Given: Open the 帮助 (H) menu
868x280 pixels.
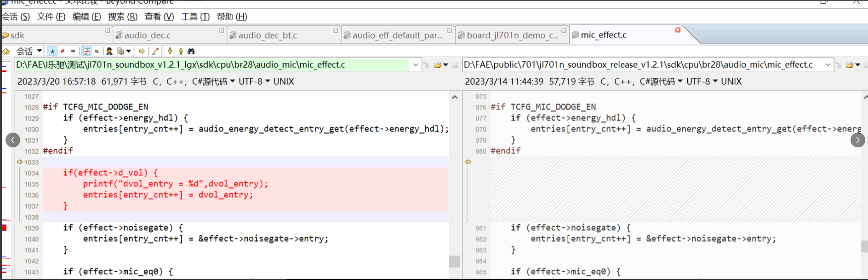Looking at the screenshot, I should click(x=232, y=17).
